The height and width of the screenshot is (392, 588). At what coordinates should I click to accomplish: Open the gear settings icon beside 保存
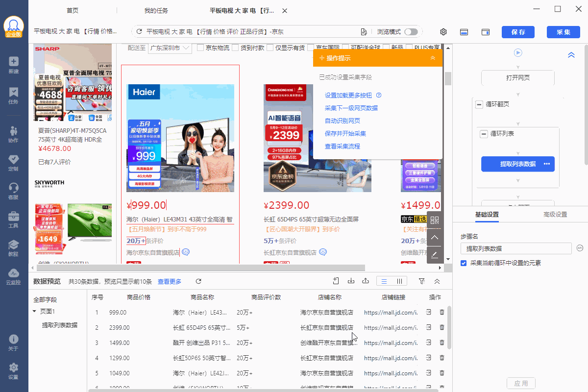443,32
